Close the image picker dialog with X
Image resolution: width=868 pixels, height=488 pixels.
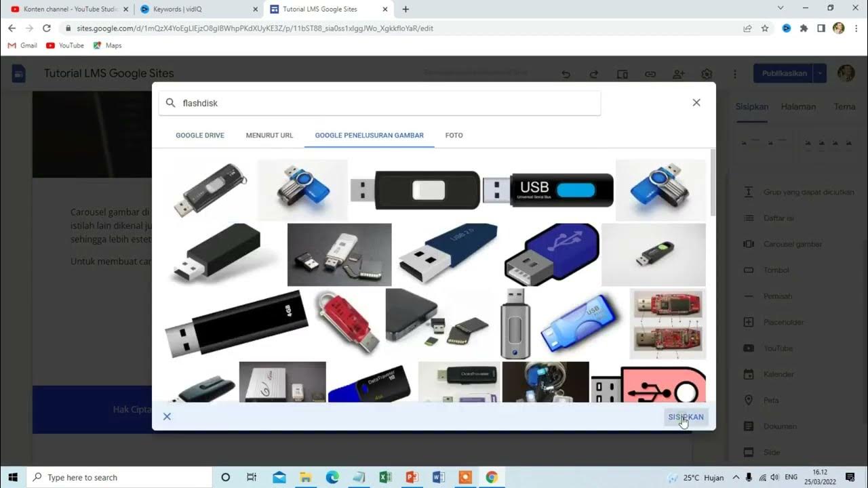[x=696, y=102]
